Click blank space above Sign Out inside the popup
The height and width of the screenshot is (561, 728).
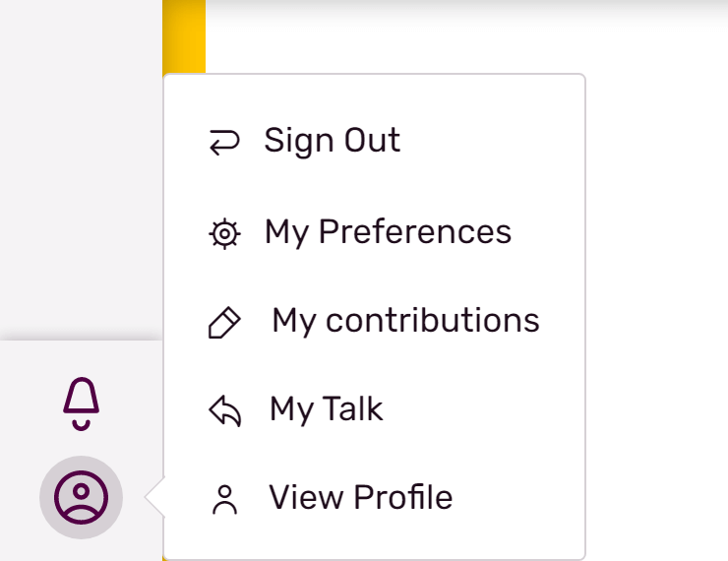[374, 93]
